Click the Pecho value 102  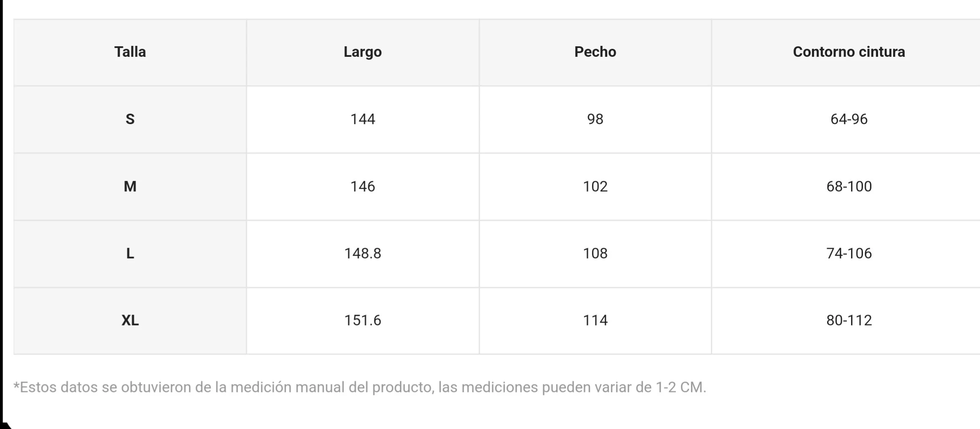(595, 186)
